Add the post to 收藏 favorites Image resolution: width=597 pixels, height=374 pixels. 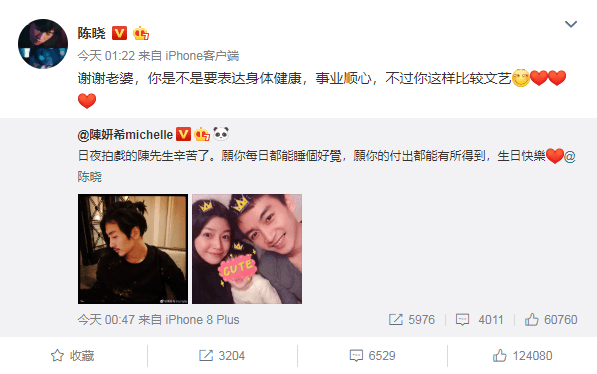coord(72,356)
